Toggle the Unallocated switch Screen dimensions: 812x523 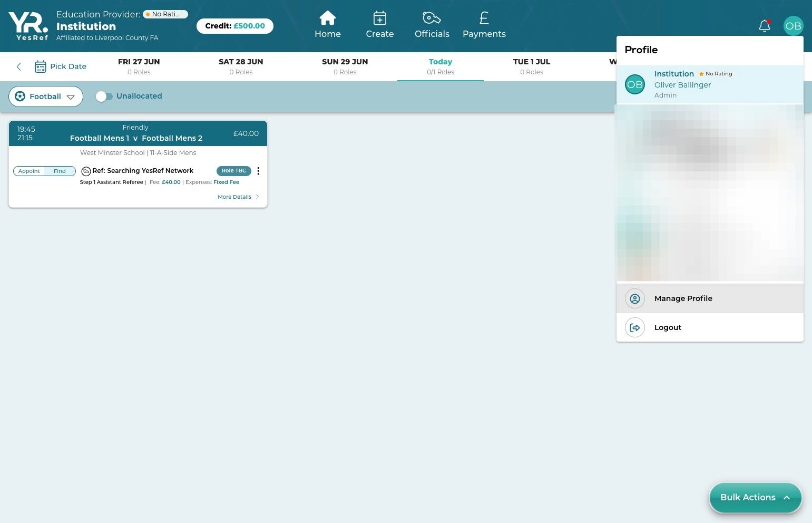[x=104, y=96]
